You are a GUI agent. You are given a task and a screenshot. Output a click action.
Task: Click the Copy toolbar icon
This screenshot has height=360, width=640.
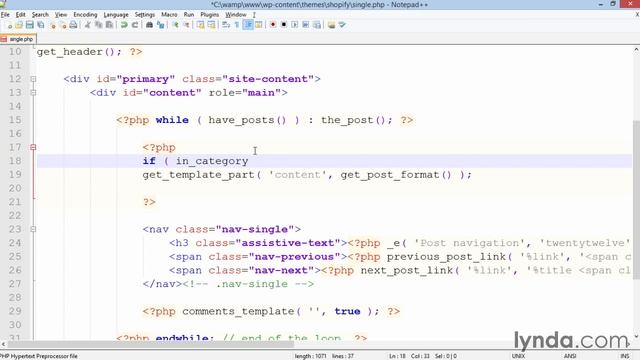coord(98,25)
